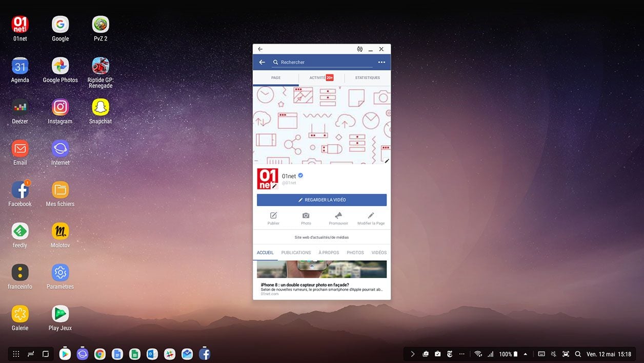Screen dimensions: 644x363
Task: Launch the feedly app
Action: coord(20,232)
